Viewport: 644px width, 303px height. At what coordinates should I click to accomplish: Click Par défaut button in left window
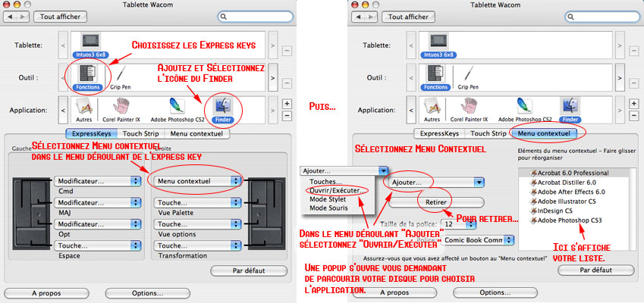[249, 270]
